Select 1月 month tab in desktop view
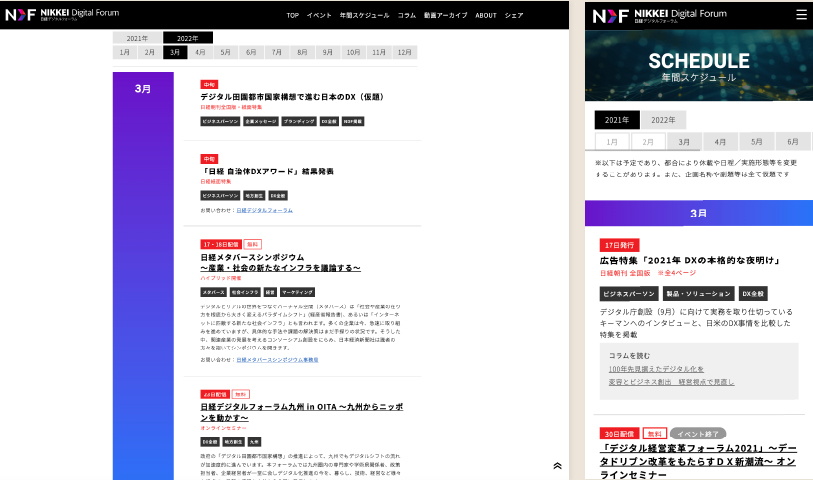Viewport: 813px width, 480px height. click(x=124, y=52)
